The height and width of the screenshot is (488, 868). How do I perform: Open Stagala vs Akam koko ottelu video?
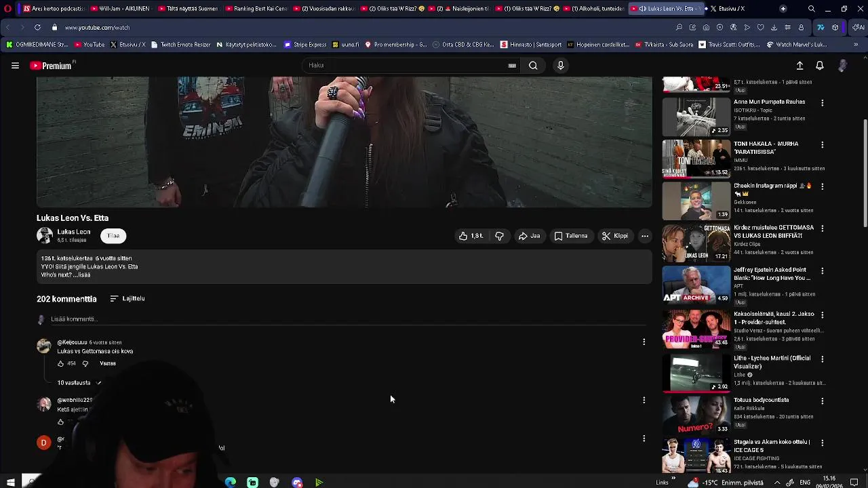pyautogui.click(x=772, y=446)
